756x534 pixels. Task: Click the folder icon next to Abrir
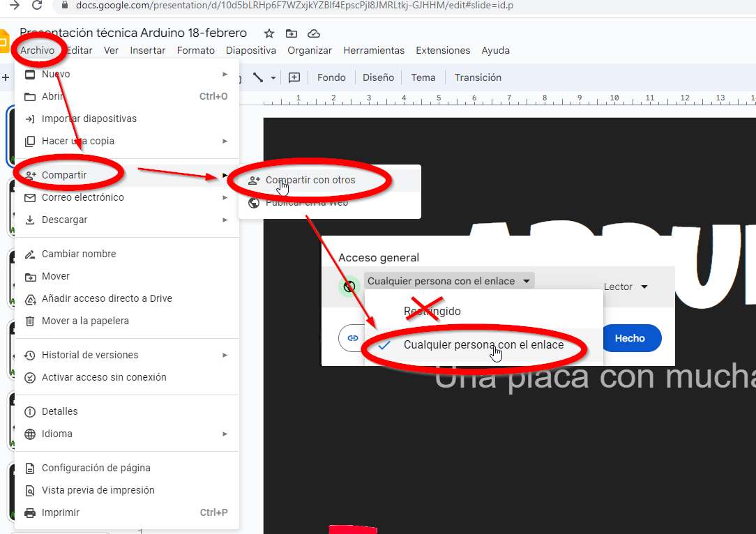30,96
